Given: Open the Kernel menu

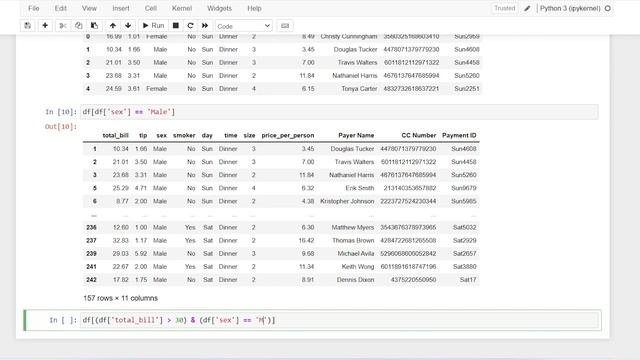Looking at the screenshot, I should [182, 8].
